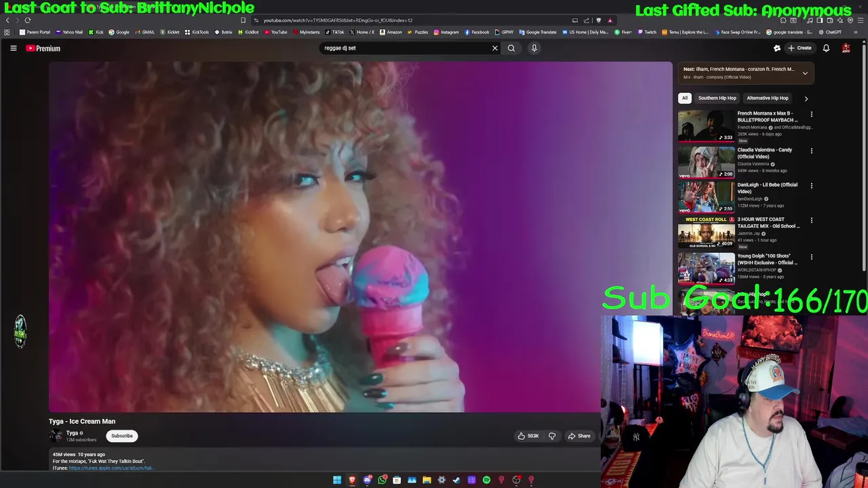The image size is (868, 488).
Task: Click the 'Tyga - Ice Cream Man' title
Action: [x=82, y=421]
